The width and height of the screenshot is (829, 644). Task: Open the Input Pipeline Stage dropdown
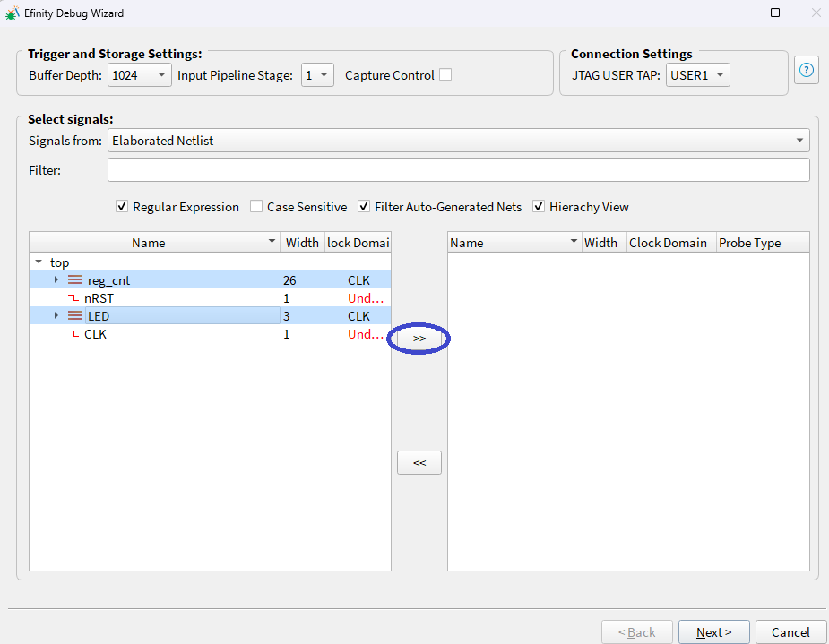coord(317,75)
